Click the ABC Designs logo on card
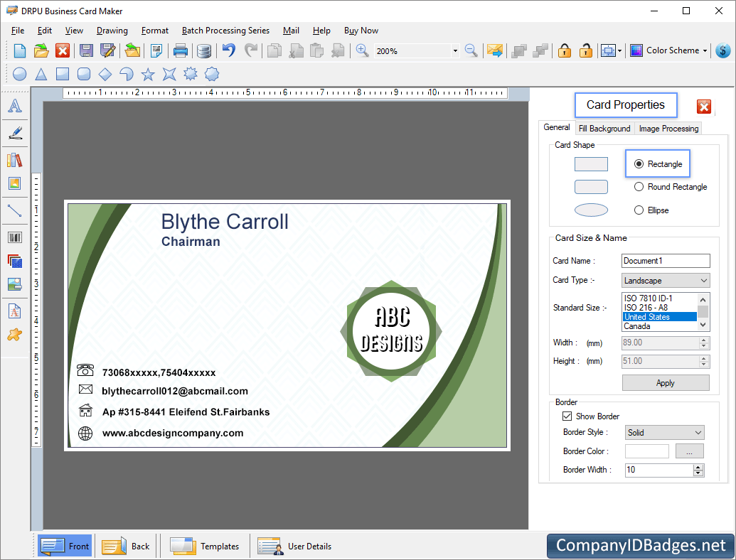The width and height of the screenshot is (736, 560). click(391, 331)
